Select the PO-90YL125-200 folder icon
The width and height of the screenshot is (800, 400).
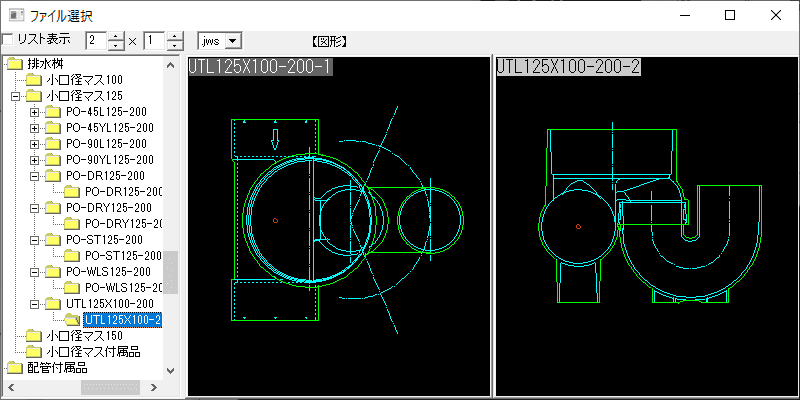tap(53, 160)
